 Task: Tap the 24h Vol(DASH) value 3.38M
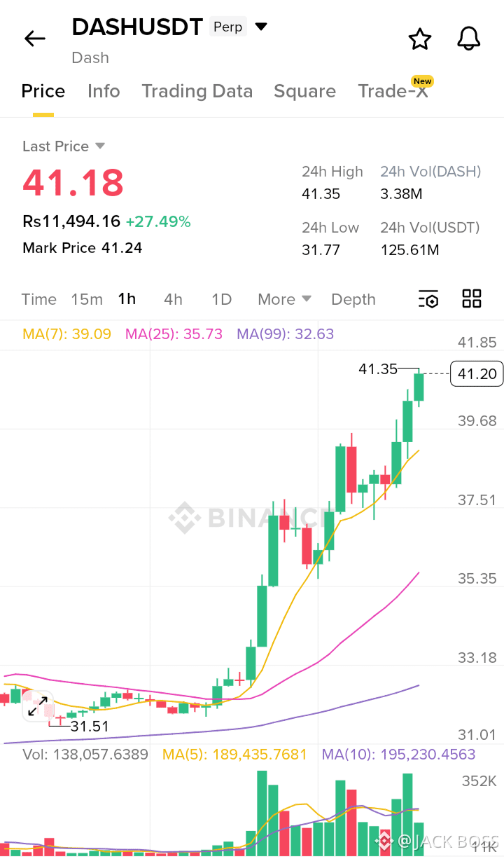[x=401, y=194]
